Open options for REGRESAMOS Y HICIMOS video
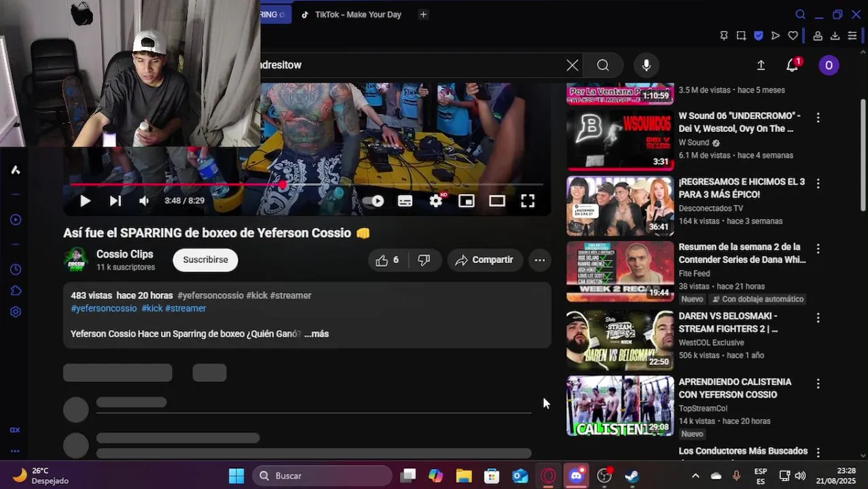868x489 pixels. tap(818, 184)
